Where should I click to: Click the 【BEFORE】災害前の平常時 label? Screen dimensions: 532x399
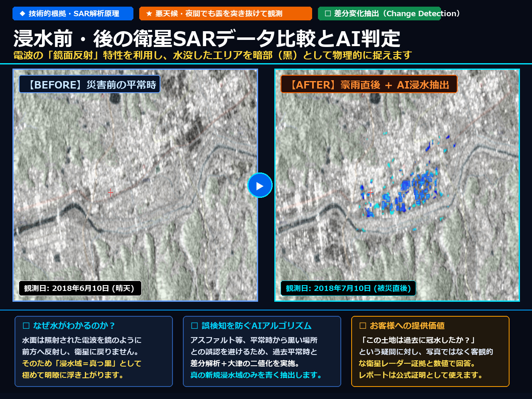click(90, 84)
